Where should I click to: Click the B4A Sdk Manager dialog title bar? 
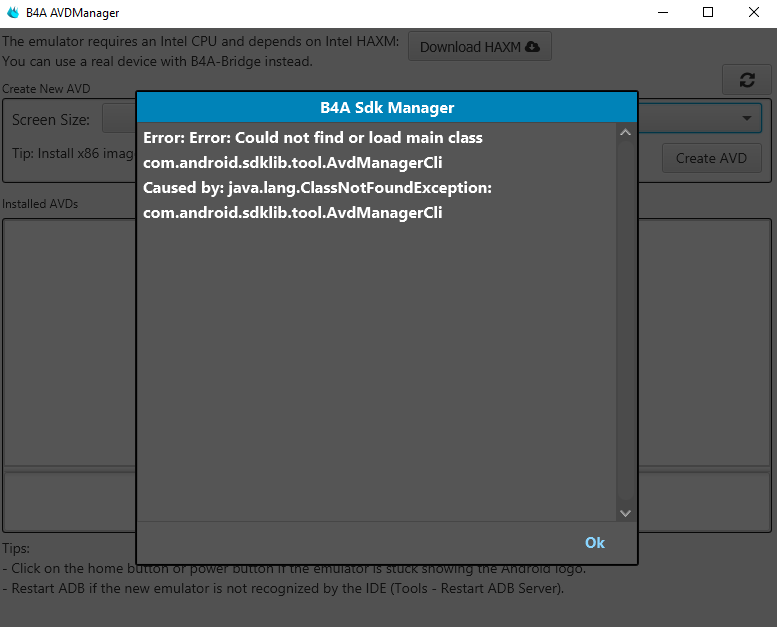(x=387, y=108)
